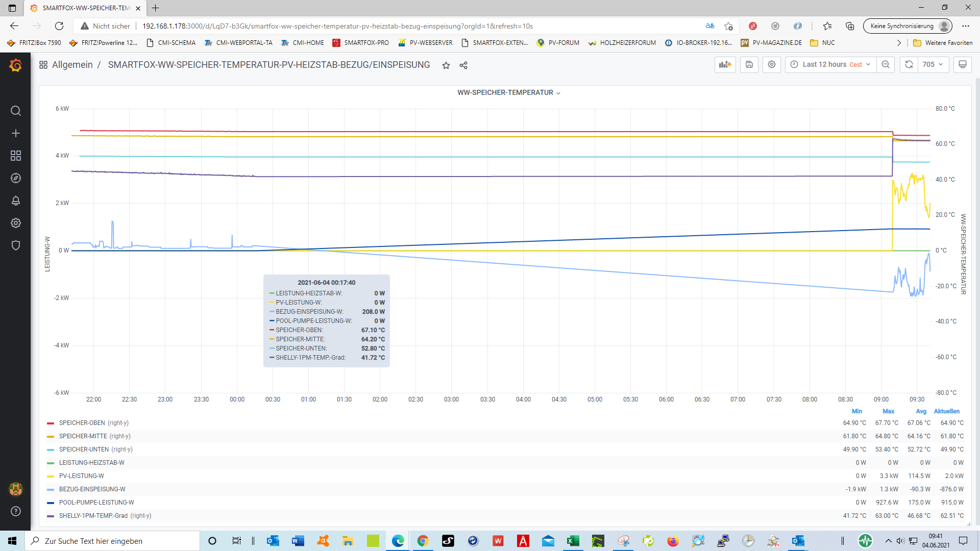The image size is (980, 551).
Task: Sort legend by Avg column
Action: (x=921, y=411)
